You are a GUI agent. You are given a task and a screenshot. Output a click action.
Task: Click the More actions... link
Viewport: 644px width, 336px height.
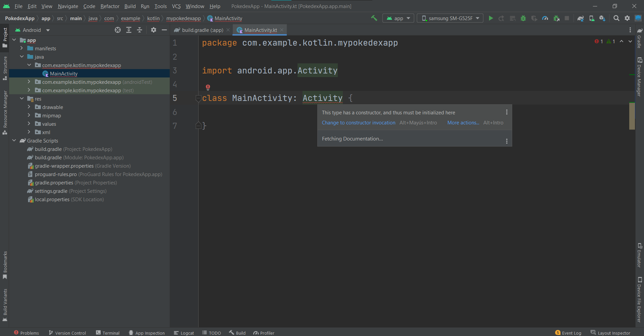[x=463, y=123]
